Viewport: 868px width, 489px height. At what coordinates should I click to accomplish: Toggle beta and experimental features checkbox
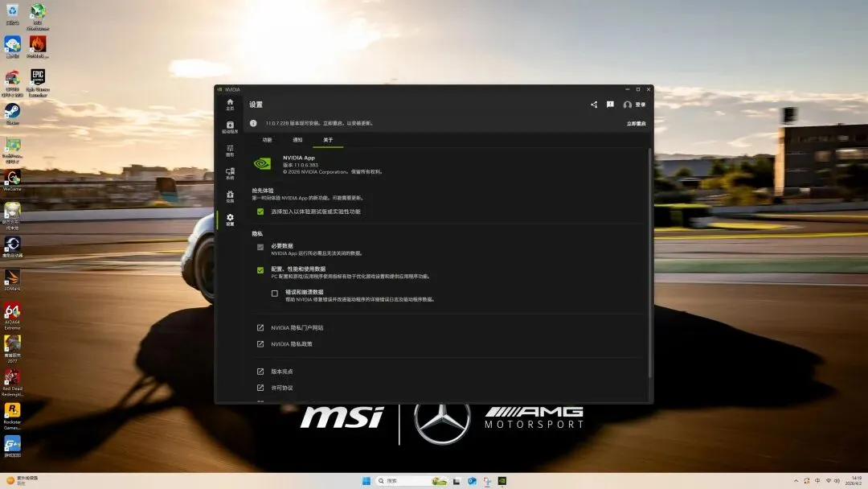[x=260, y=212]
